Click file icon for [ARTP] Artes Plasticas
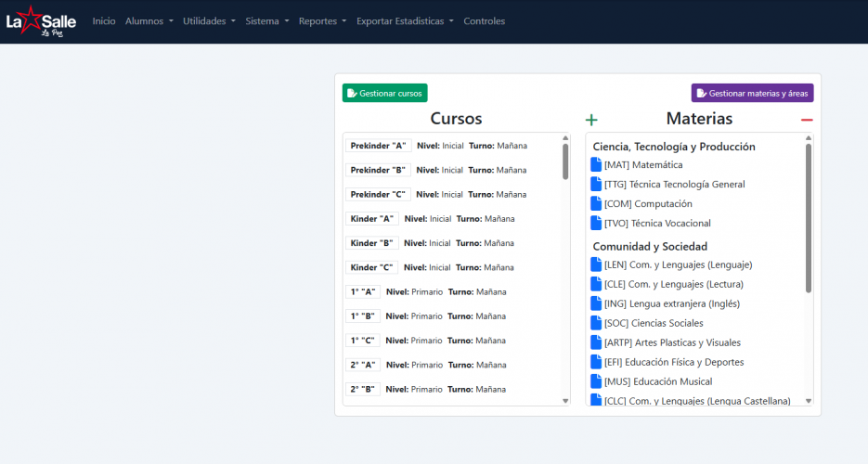The height and width of the screenshot is (464, 868). 596,342
